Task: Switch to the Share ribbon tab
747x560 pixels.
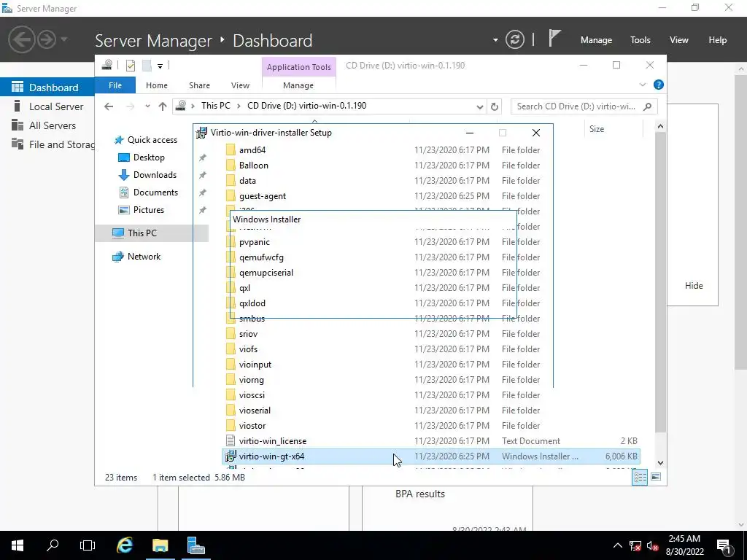Action: click(199, 85)
